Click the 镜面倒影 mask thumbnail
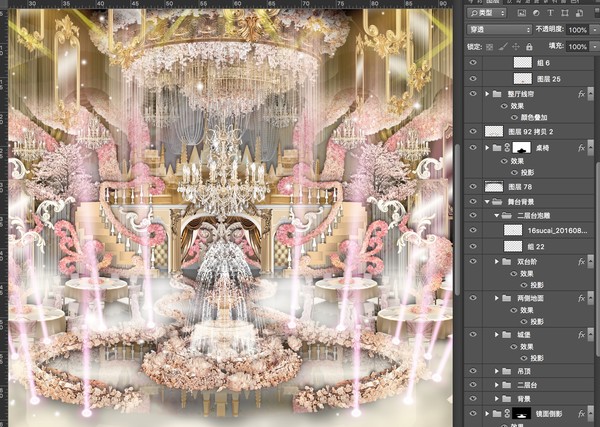 (522, 414)
